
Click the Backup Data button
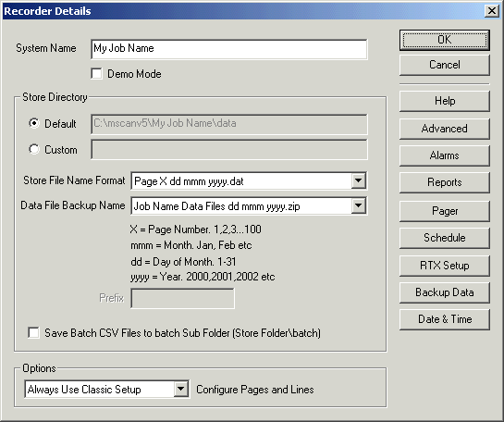point(445,292)
